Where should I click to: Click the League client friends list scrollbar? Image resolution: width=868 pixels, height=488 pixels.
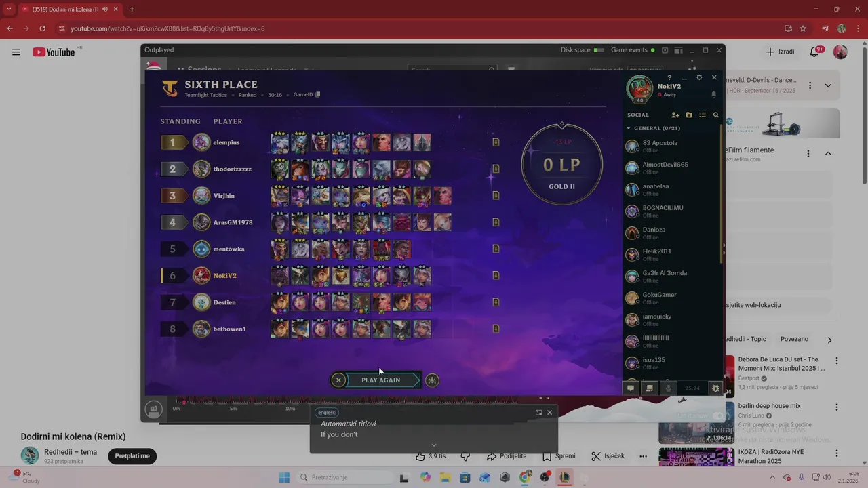point(722,193)
